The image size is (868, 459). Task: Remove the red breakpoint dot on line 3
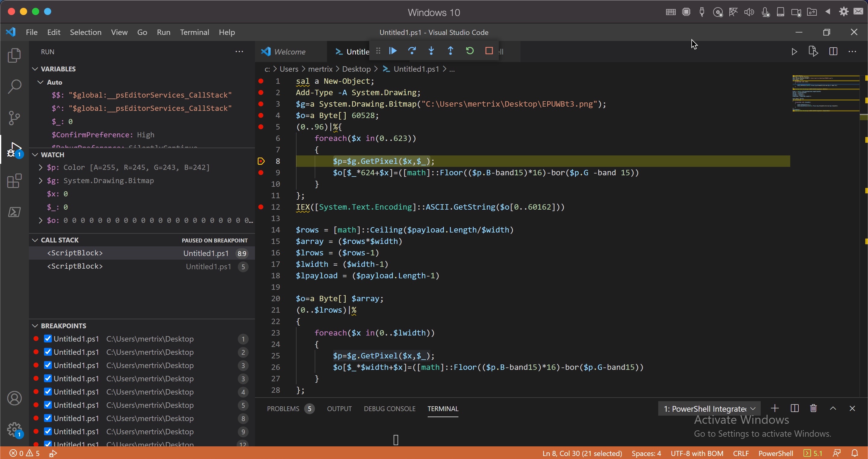tap(260, 104)
